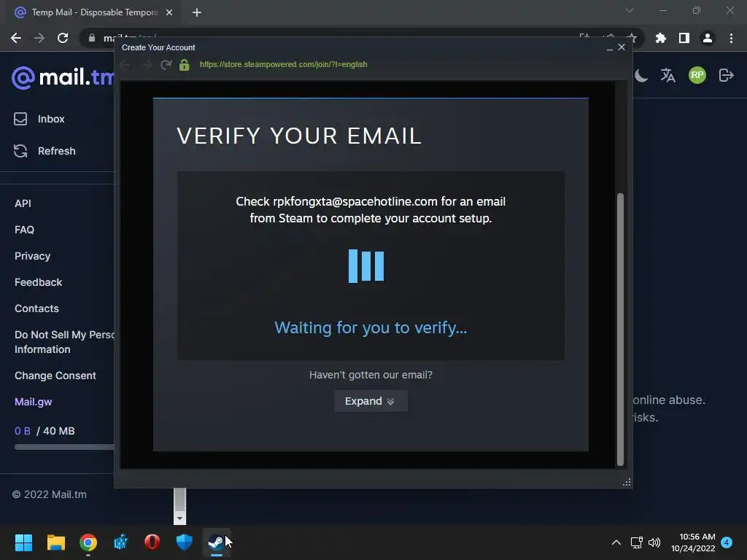Click the Steam window forward arrow
Image resolution: width=747 pixels, height=560 pixels.
click(147, 64)
